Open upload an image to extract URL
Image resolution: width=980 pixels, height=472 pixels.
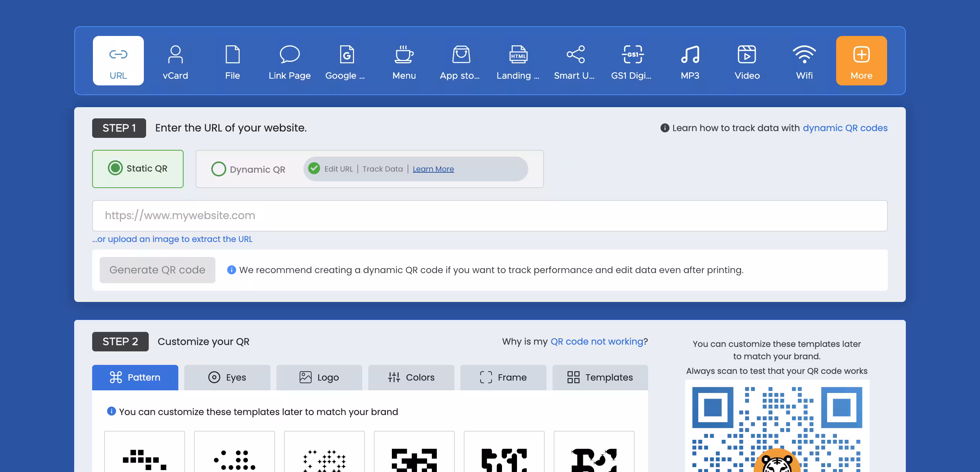[x=172, y=239]
